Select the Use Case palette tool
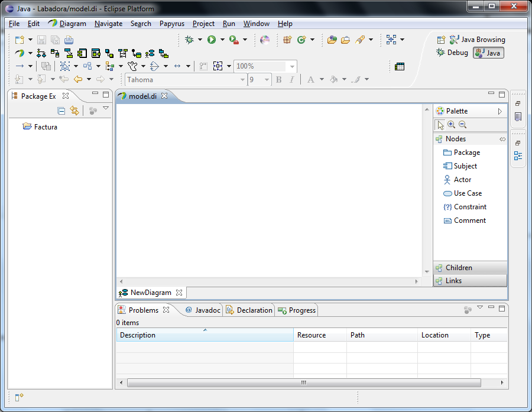 pos(467,193)
